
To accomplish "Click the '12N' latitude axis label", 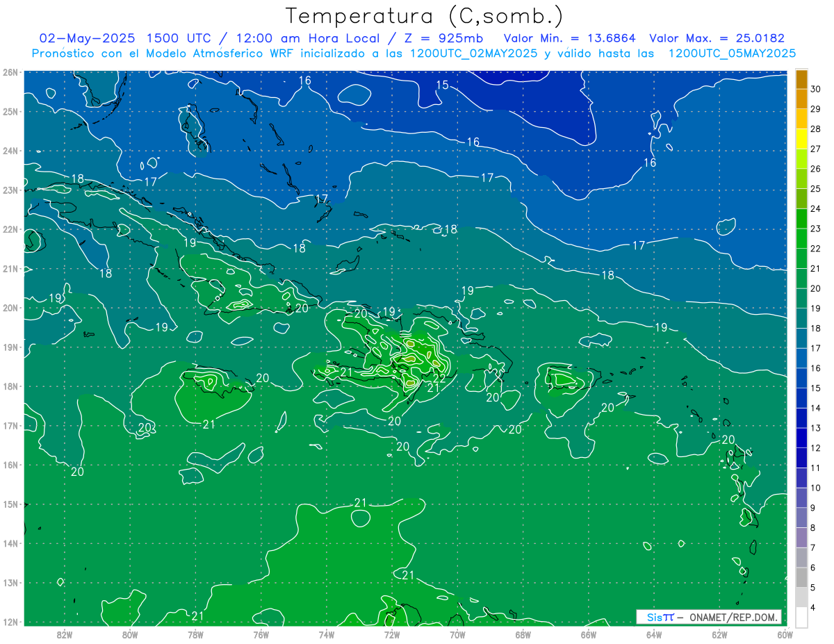I will tap(10, 622).
